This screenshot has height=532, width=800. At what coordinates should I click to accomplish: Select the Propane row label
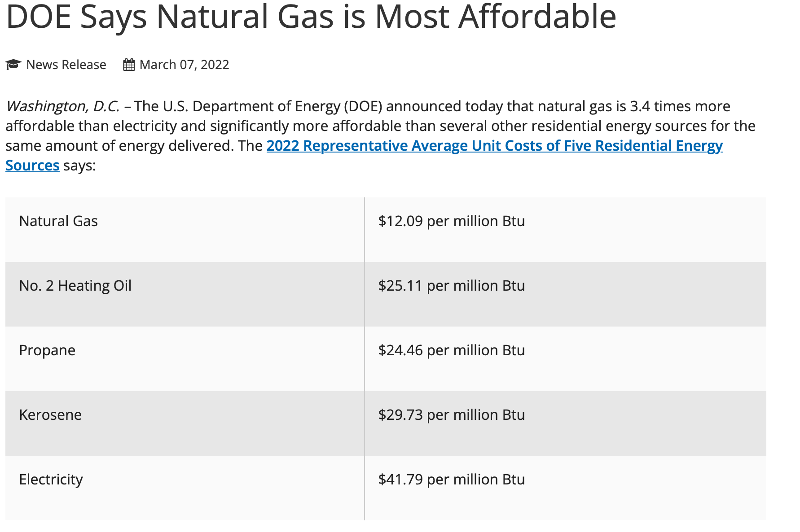[47, 350]
